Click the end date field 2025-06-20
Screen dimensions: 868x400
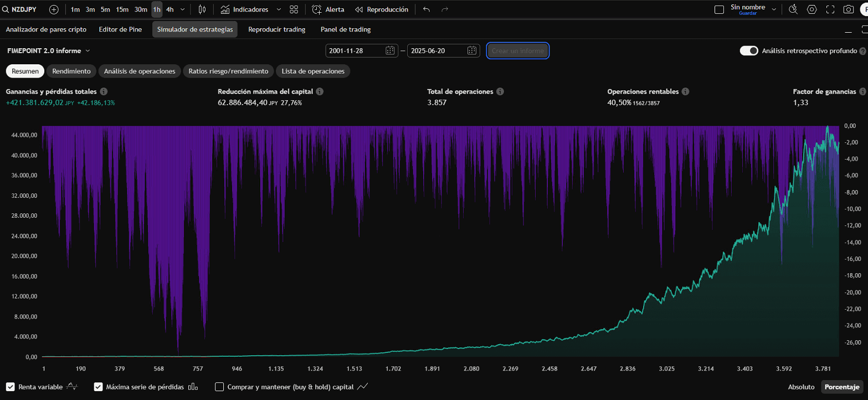pyautogui.click(x=437, y=50)
